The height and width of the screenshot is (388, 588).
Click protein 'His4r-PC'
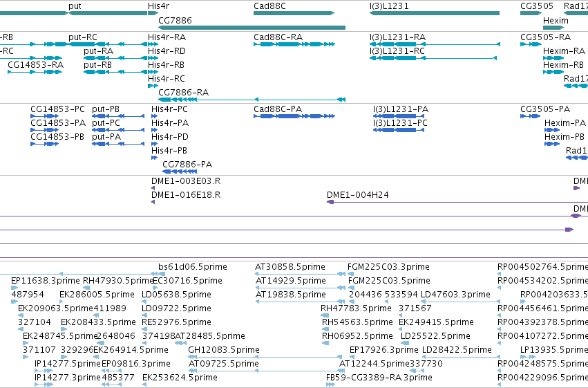[169, 109]
